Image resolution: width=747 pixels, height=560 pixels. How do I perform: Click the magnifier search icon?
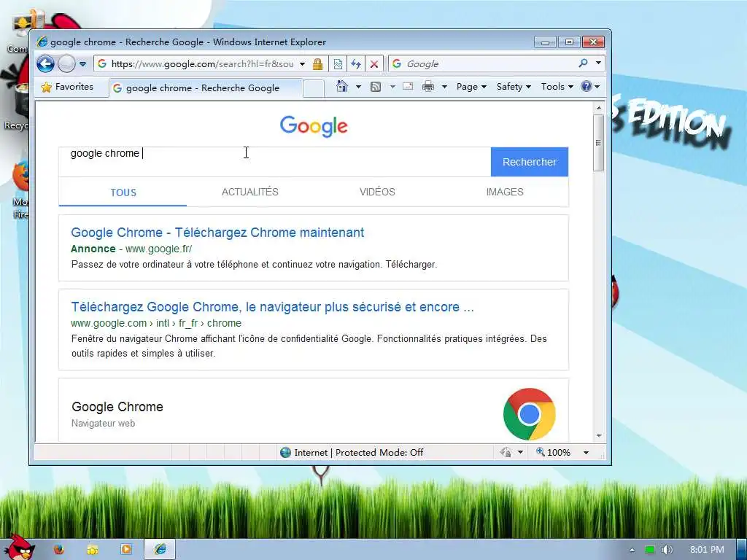pos(583,63)
